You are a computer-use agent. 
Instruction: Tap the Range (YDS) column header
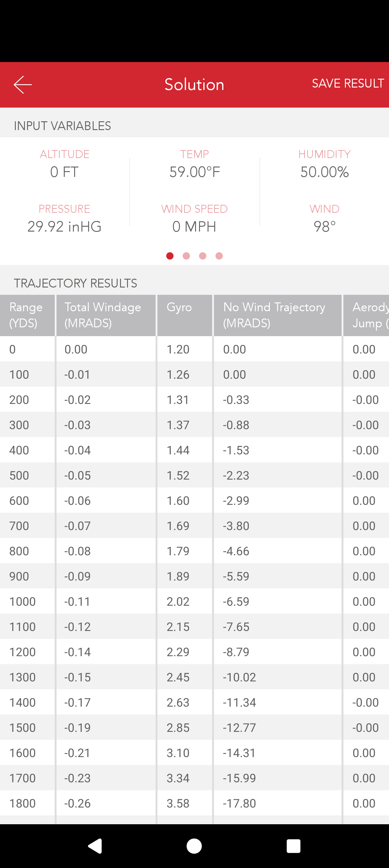pyautogui.click(x=27, y=315)
